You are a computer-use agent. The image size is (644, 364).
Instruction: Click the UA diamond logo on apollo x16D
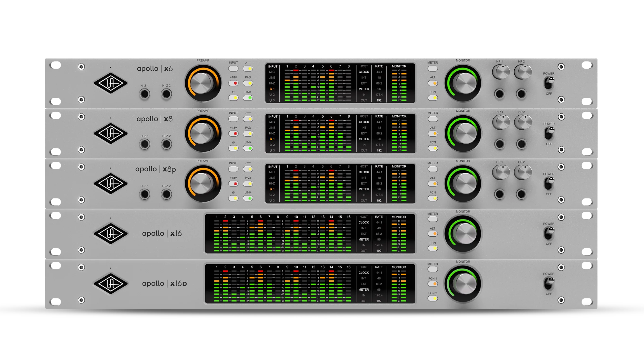[111, 284]
